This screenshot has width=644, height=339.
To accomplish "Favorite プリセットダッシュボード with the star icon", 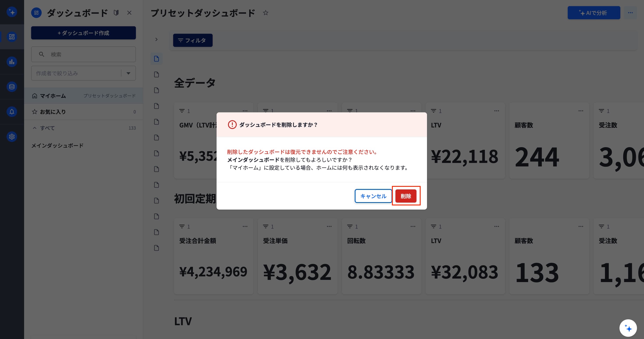I will (265, 13).
